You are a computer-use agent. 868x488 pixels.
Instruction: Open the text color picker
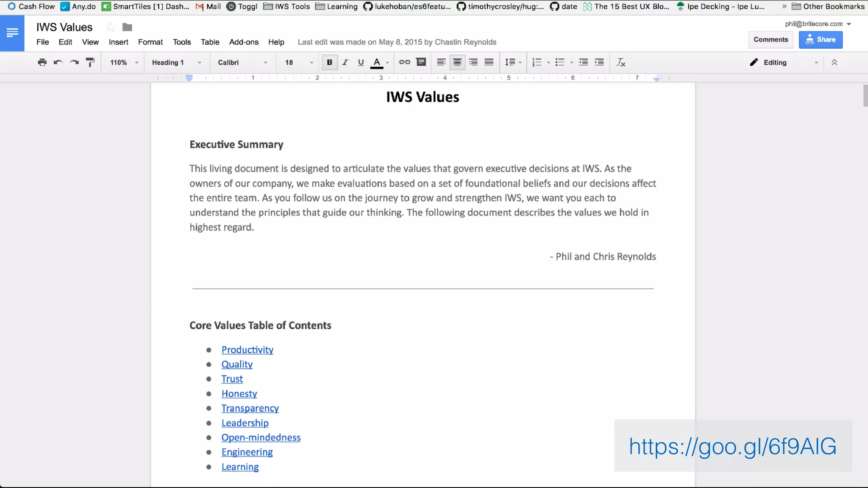click(377, 62)
